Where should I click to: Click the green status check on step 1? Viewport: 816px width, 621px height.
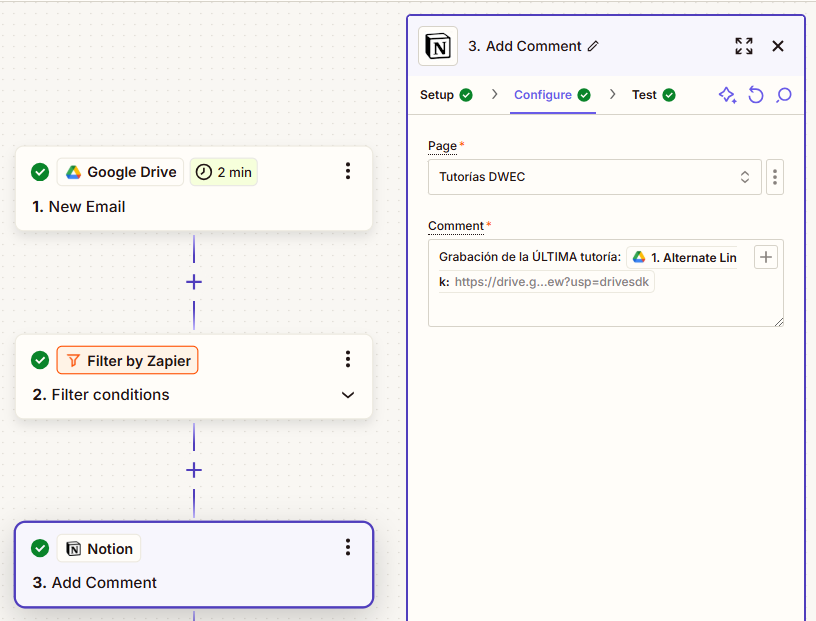(39, 171)
